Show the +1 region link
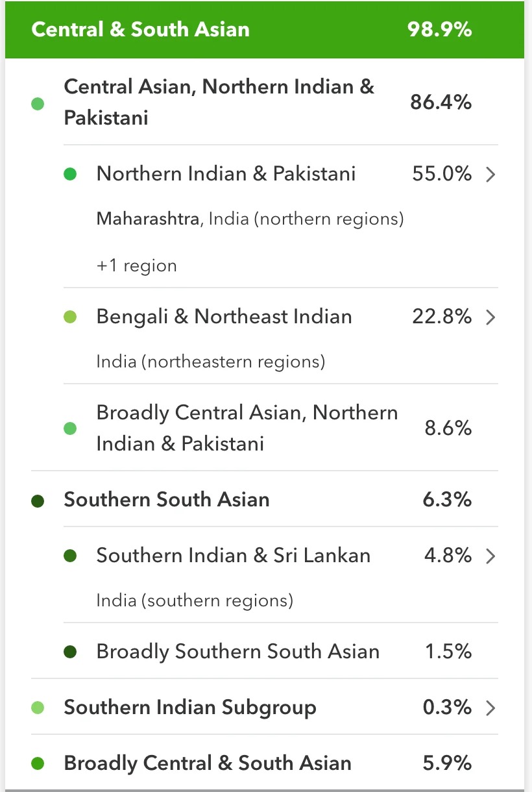 tap(136, 266)
